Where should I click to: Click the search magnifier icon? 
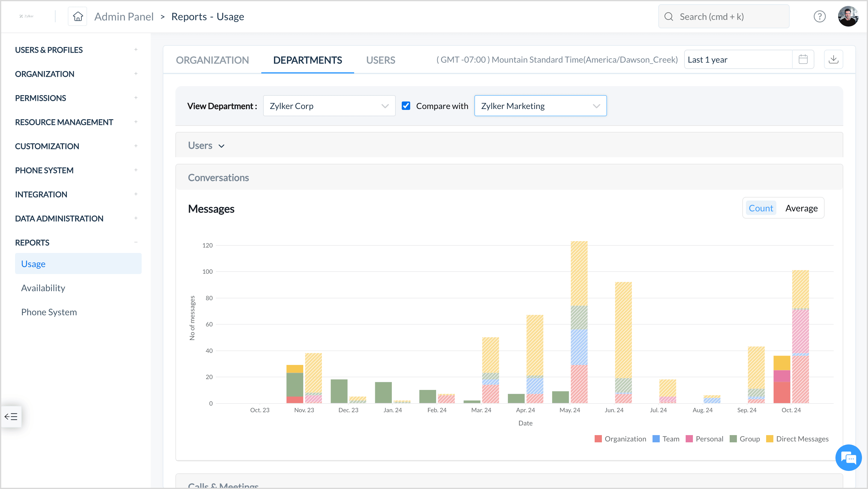(x=668, y=17)
